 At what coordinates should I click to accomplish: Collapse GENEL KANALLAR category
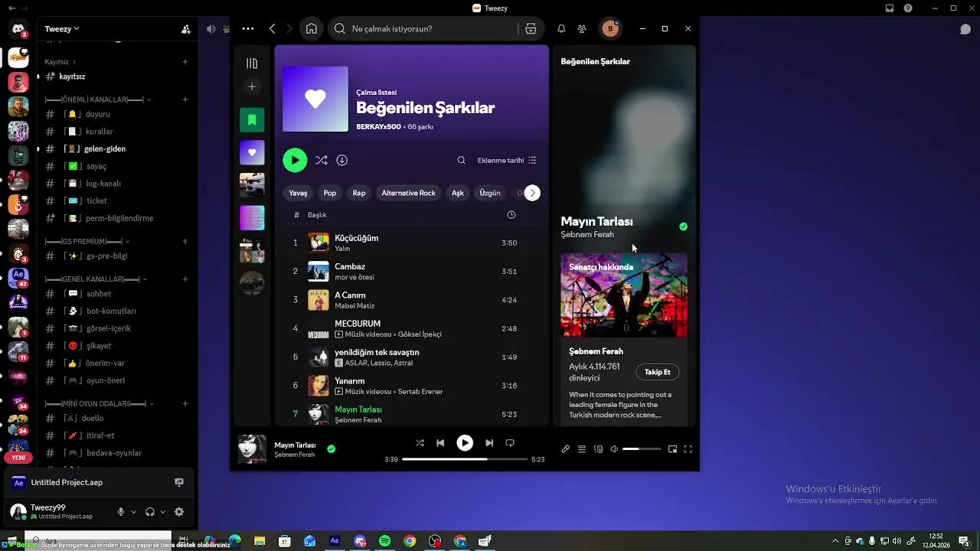pos(96,279)
